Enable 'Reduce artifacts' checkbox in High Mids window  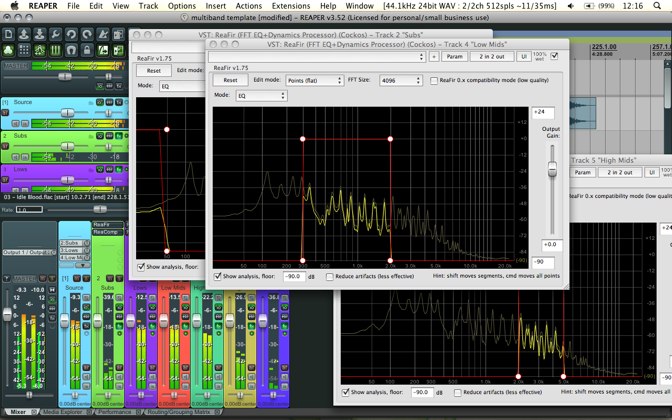click(x=458, y=393)
